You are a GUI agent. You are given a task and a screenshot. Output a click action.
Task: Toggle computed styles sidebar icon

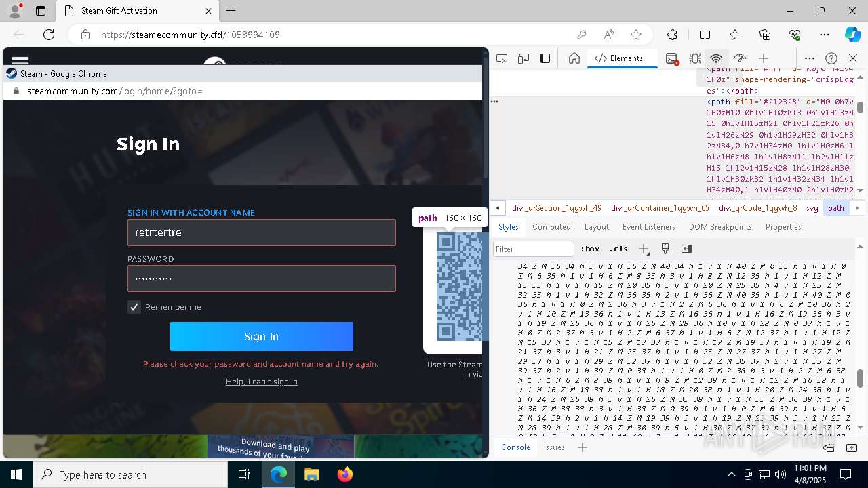click(686, 249)
